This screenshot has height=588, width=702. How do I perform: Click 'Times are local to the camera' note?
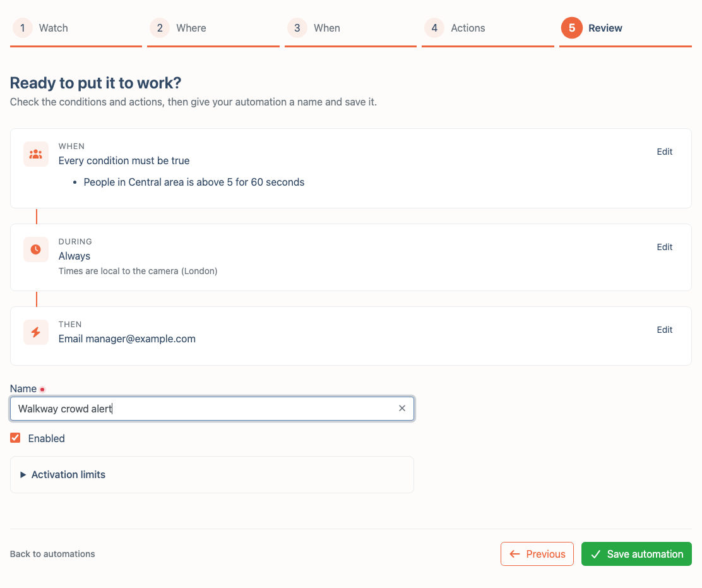click(138, 271)
